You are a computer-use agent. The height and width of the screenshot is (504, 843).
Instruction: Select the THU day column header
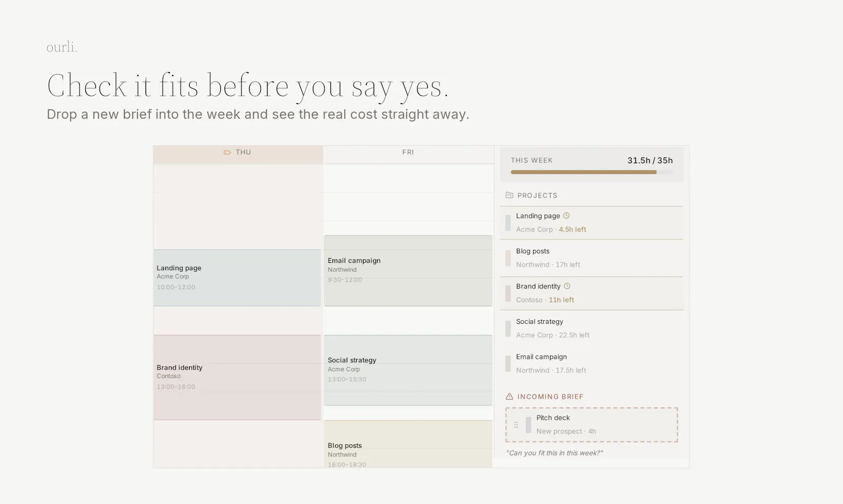[238, 155]
